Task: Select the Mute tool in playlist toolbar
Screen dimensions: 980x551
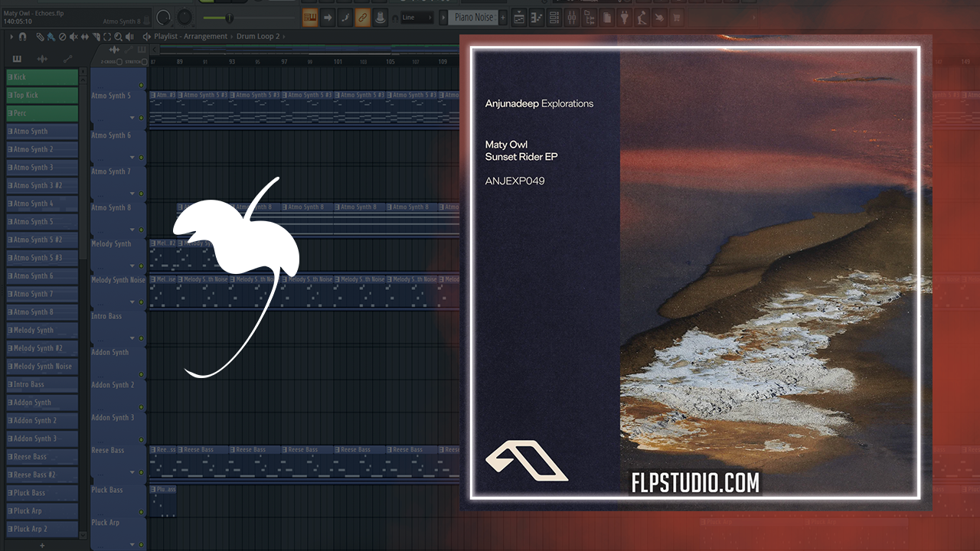Action: (x=73, y=36)
